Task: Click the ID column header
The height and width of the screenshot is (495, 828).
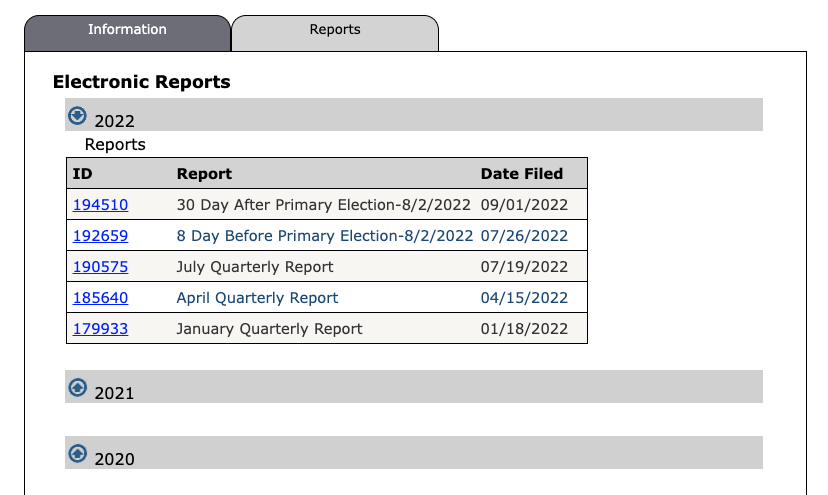Action: pyautogui.click(x=82, y=174)
